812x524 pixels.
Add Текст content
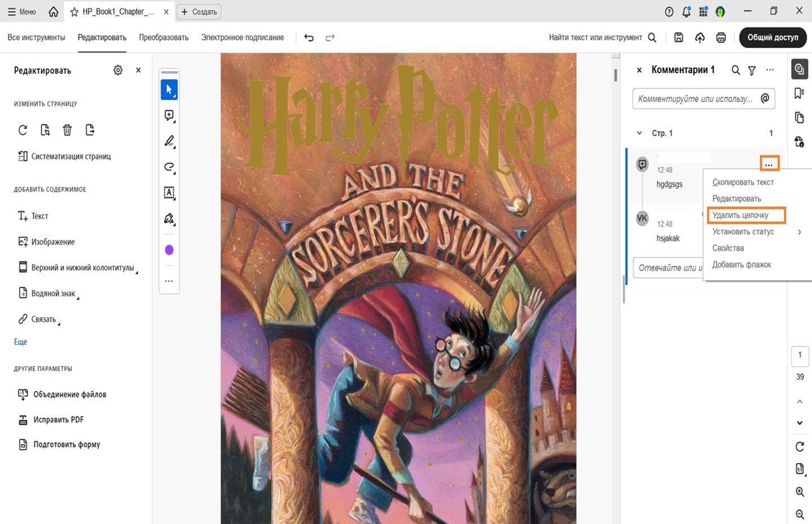[33, 216]
